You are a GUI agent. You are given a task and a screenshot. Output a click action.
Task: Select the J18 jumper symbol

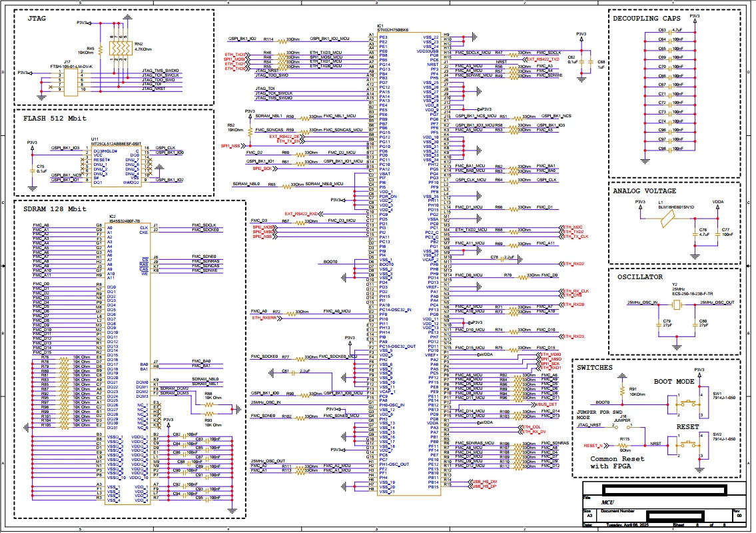623,426
